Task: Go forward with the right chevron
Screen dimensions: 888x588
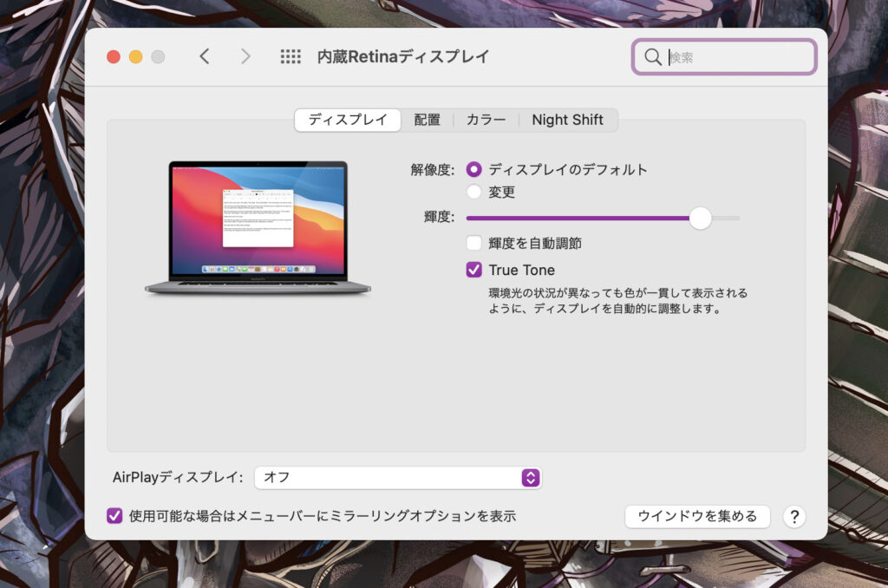Action: coord(245,56)
